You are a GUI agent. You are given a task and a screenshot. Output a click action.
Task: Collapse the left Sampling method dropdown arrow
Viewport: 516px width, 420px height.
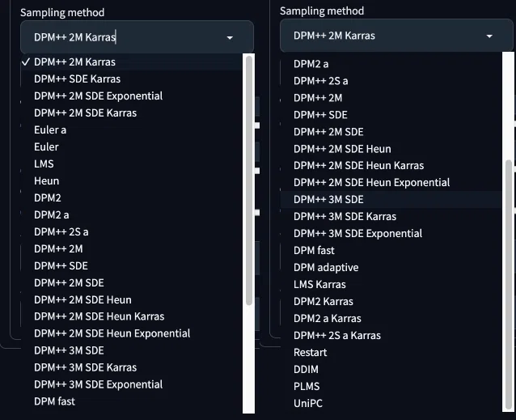coord(230,37)
